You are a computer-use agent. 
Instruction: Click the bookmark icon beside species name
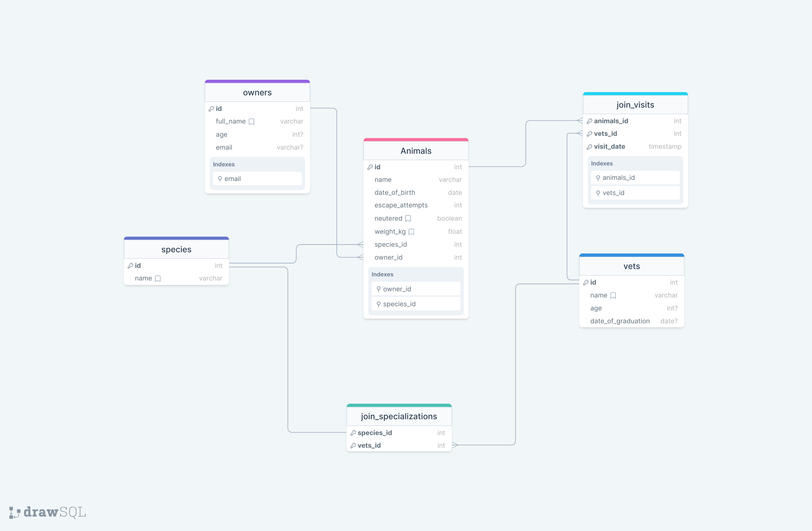[158, 279]
